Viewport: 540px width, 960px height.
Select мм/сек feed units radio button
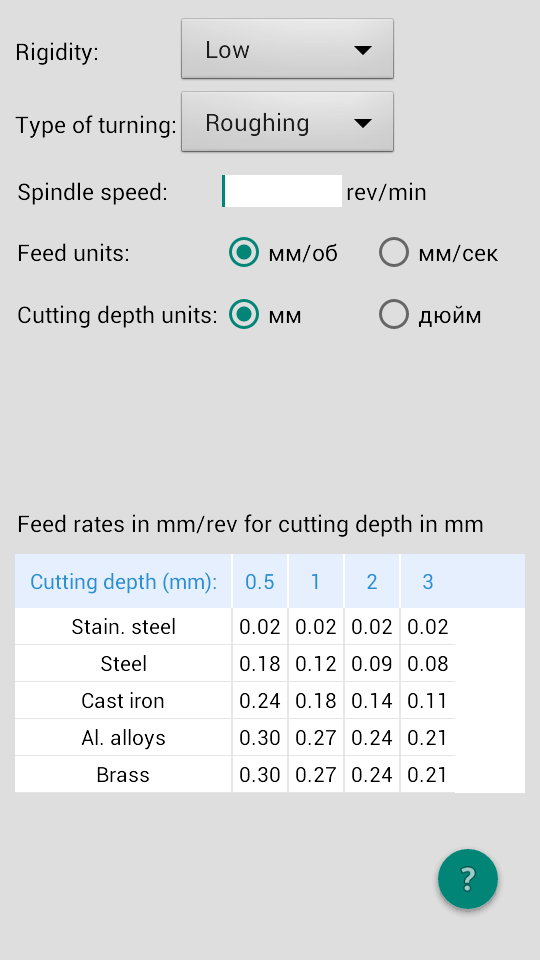pyautogui.click(x=438, y=253)
